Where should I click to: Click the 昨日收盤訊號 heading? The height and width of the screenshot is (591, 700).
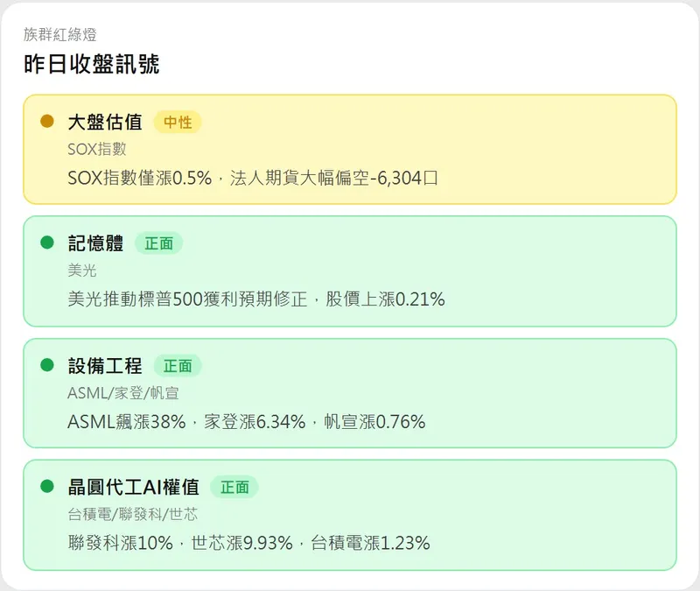pos(91,64)
